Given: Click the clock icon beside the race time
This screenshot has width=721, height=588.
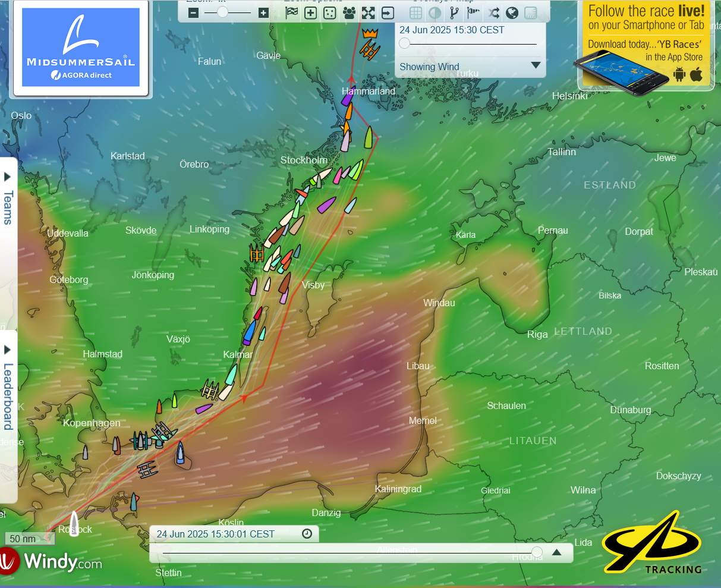Looking at the screenshot, I should click(x=307, y=534).
